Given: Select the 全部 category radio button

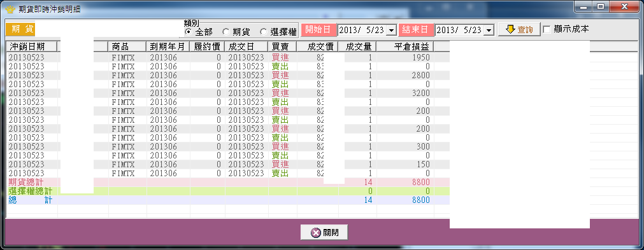Looking at the screenshot, I should point(188,32).
